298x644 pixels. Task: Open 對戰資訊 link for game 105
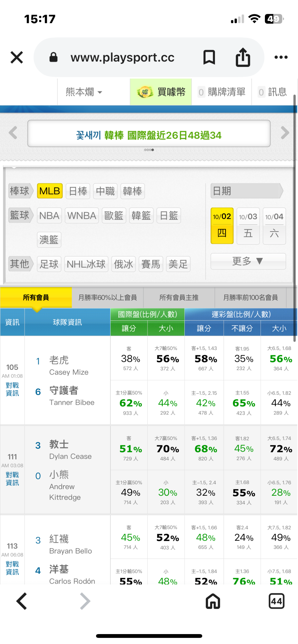[12, 389]
